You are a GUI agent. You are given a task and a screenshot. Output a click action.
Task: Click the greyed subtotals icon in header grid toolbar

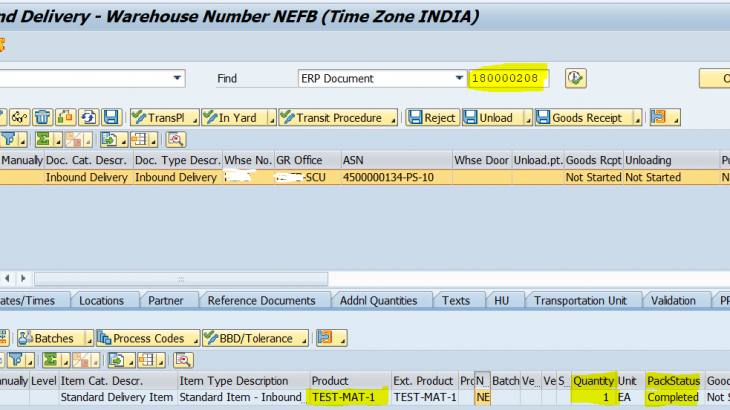74,139
